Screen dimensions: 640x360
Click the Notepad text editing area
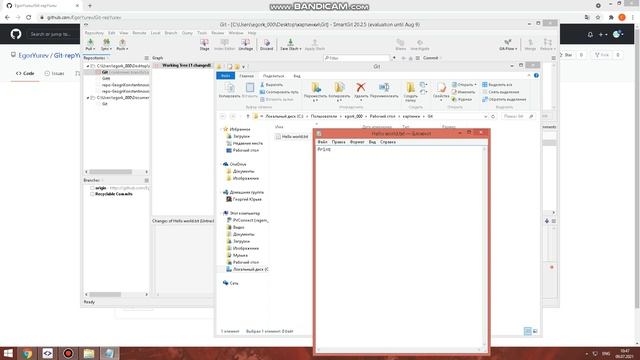(400, 247)
